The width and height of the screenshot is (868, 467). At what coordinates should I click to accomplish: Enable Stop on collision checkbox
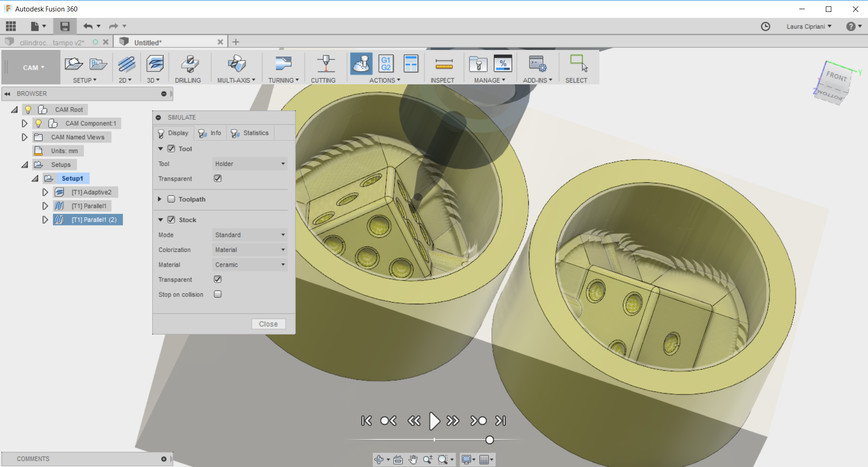coord(218,294)
